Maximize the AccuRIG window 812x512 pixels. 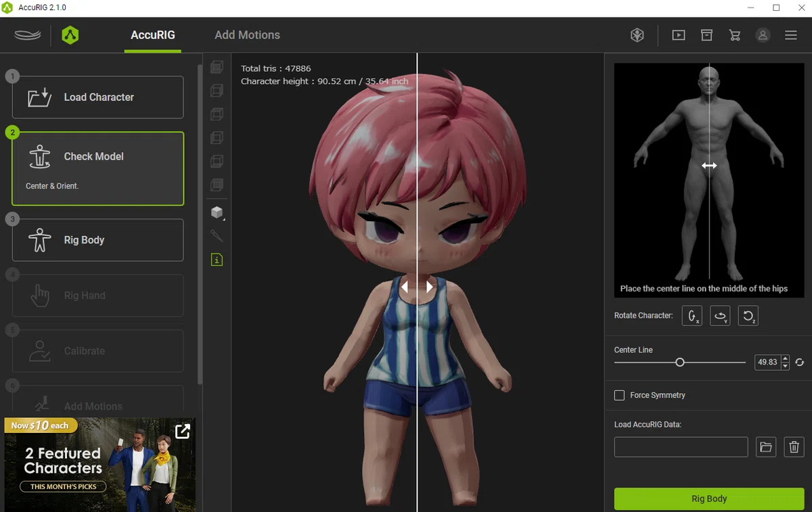tap(776, 7)
